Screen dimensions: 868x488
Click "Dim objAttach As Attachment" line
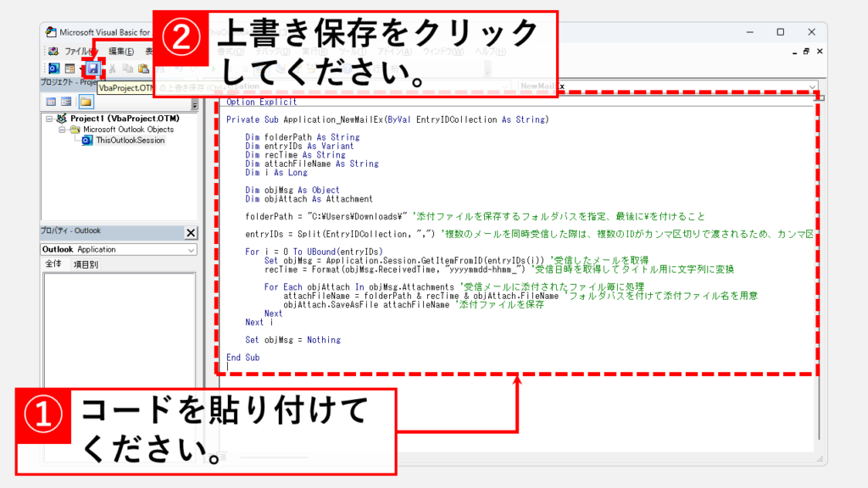[x=309, y=198]
